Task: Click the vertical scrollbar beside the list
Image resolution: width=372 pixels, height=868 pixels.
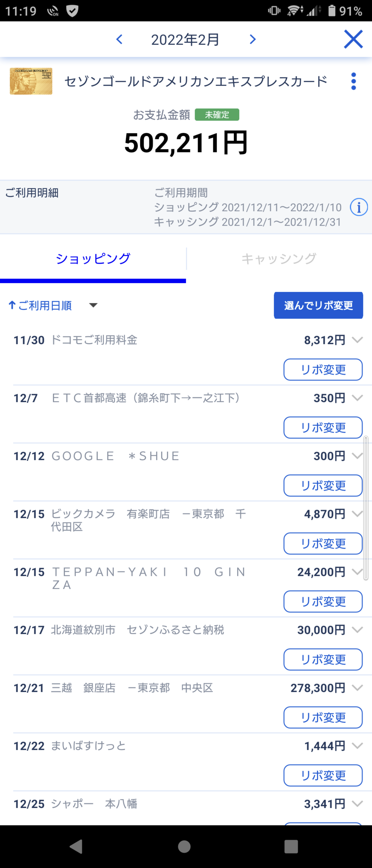Action: (366, 508)
